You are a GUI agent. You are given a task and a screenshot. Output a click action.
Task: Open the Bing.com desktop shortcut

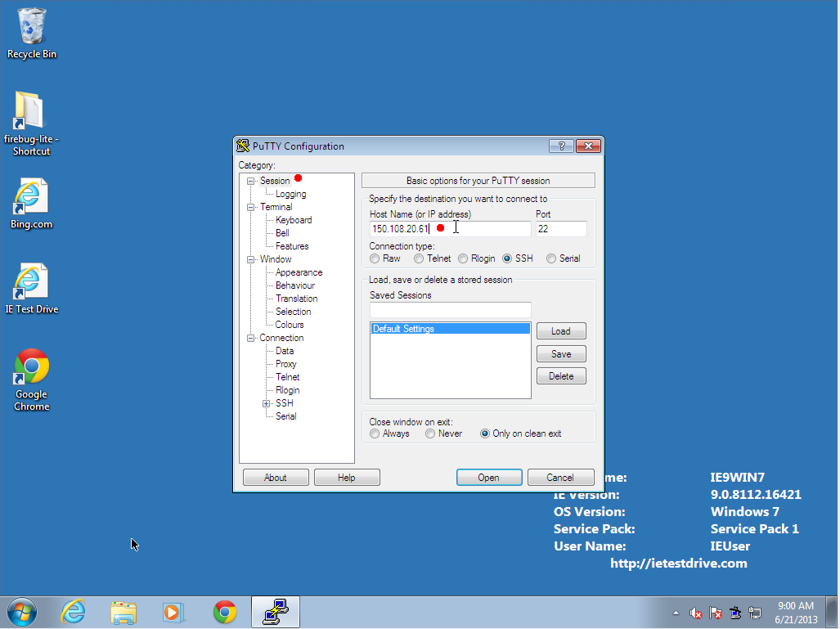(31, 199)
